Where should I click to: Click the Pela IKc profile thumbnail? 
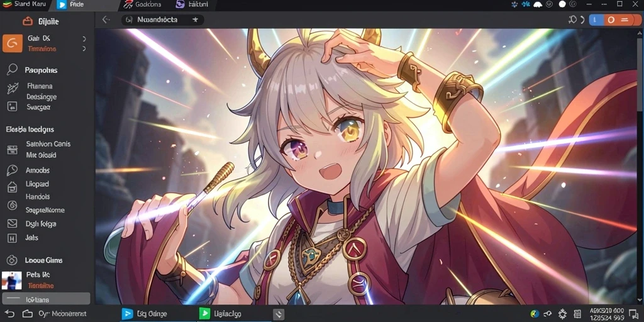coord(11,280)
